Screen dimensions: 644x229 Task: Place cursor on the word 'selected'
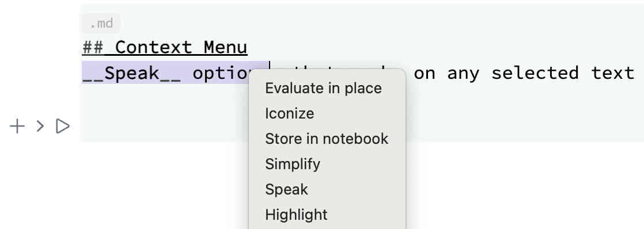(x=535, y=73)
